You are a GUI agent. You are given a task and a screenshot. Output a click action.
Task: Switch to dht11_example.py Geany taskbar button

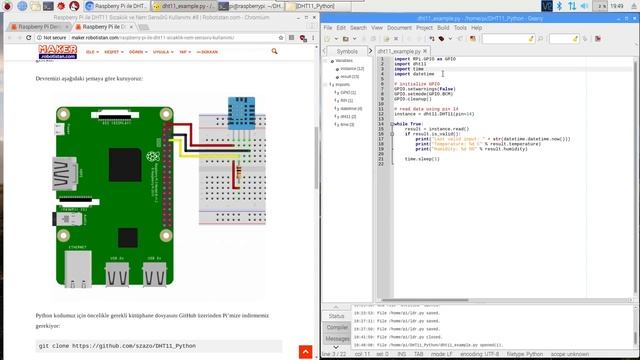tap(184, 6)
